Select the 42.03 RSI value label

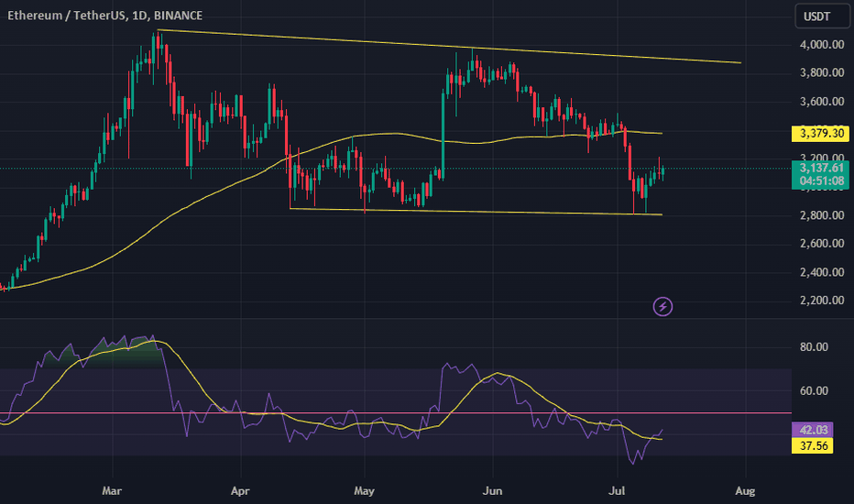point(813,430)
